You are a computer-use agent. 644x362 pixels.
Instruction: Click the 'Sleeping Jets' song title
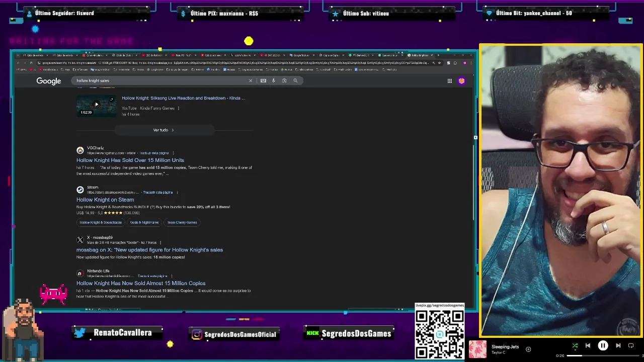(505, 346)
